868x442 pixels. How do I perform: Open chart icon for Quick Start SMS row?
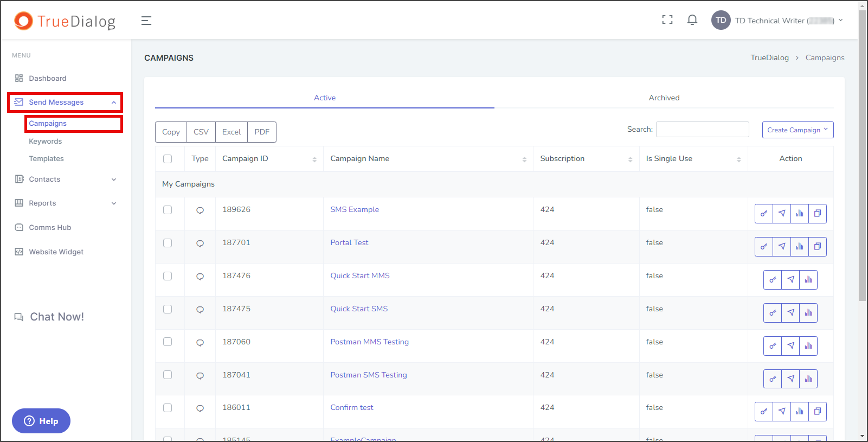tap(808, 313)
